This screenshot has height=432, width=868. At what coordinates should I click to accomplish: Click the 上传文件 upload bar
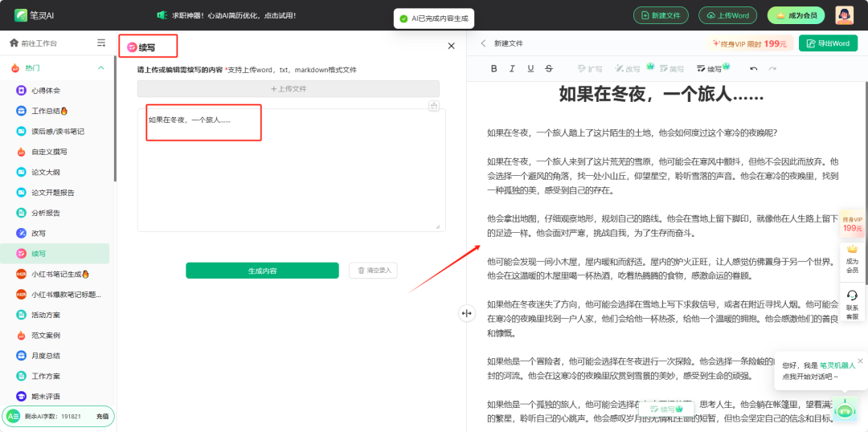(289, 88)
